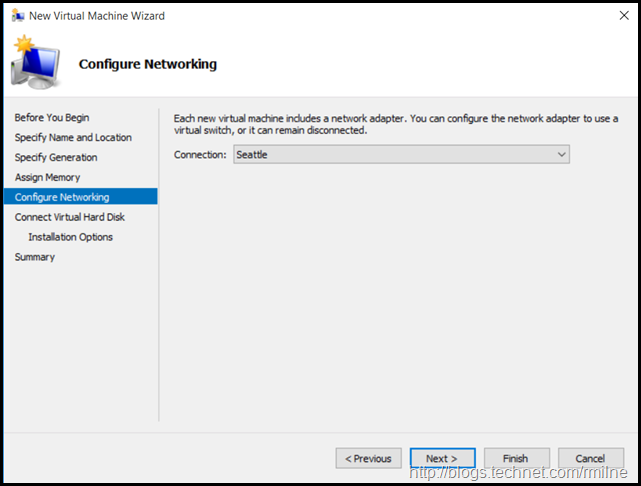Select the highlighted Configure Networking step
This screenshot has width=641, height=486.
click(62, 197)
